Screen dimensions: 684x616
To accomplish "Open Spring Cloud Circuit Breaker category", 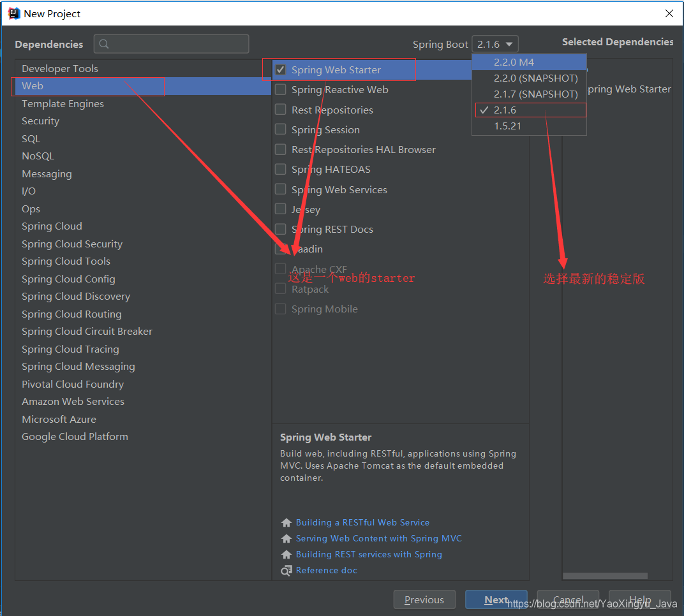I will (x=143, y=332).
